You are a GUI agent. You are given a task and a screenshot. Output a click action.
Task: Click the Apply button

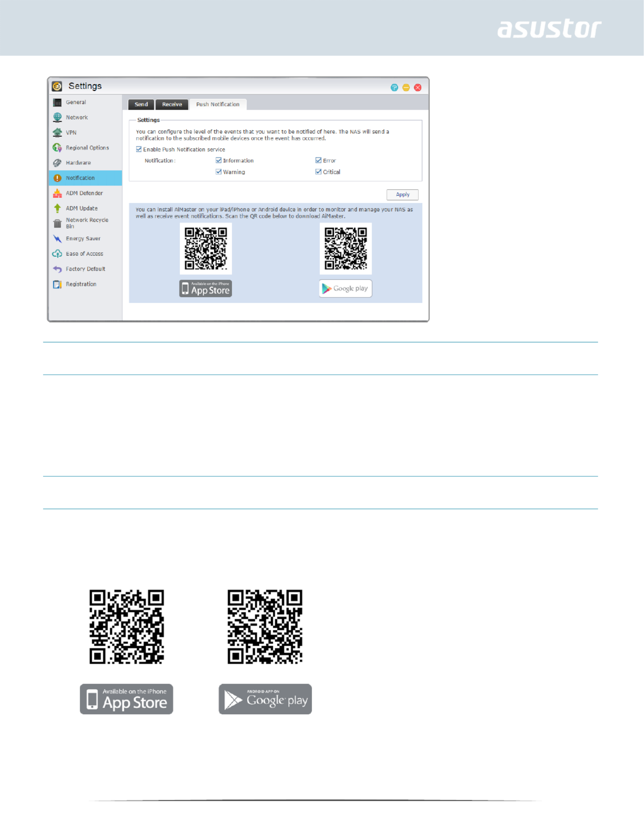click(402, 195)
